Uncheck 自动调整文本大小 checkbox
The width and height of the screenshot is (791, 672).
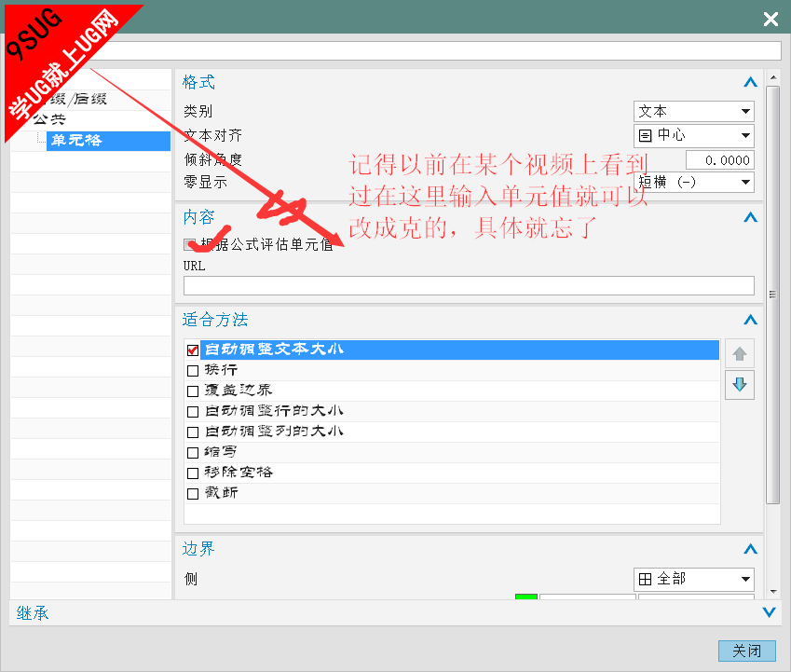coord(192,350)
